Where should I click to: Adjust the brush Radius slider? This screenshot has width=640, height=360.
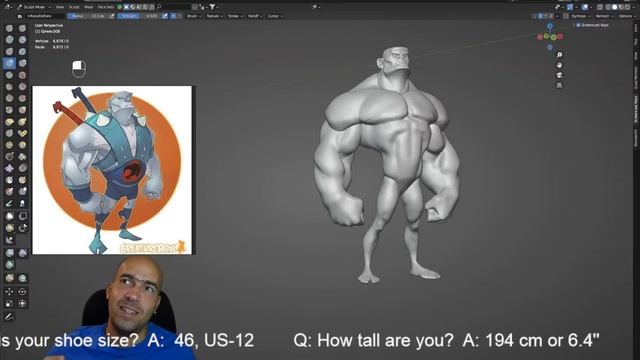(x=87, y=16)
